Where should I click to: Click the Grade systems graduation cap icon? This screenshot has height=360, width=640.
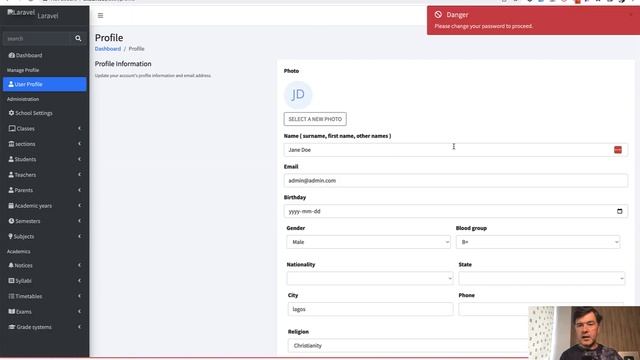[x=12, y=327]
